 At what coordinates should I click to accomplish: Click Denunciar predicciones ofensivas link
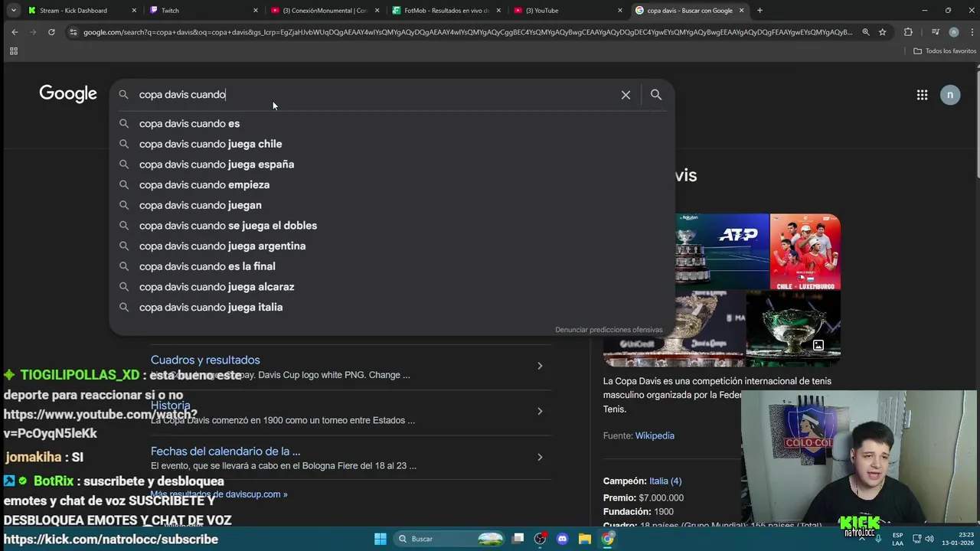609,330
